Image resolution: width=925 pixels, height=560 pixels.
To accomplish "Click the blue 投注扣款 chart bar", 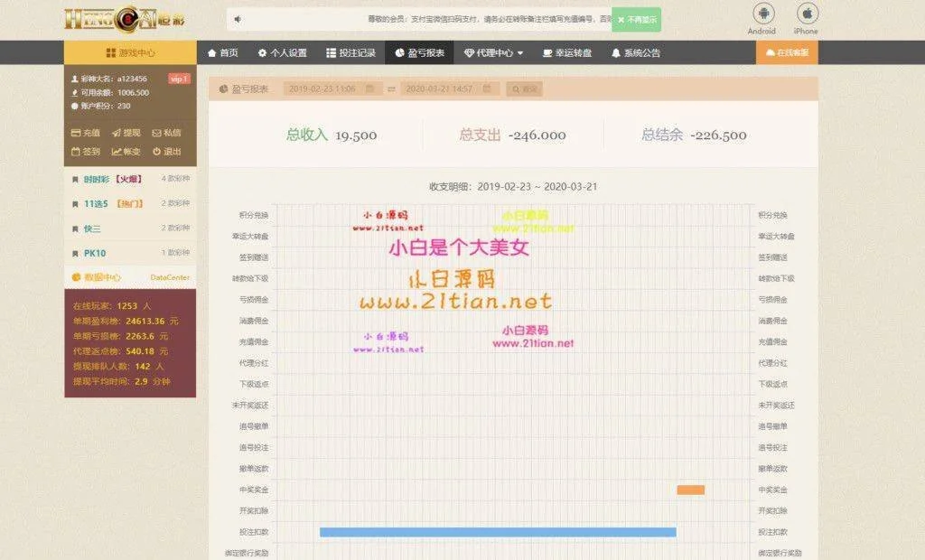I will [497, 532].
